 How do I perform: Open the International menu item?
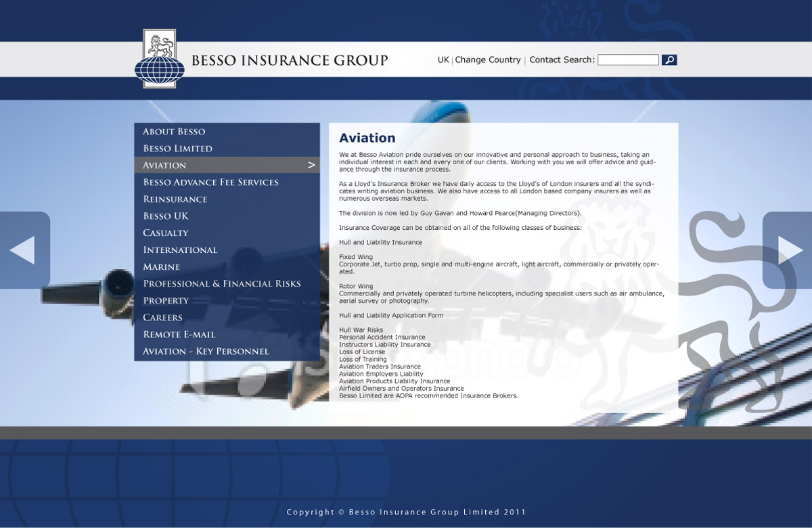(180, 249)
